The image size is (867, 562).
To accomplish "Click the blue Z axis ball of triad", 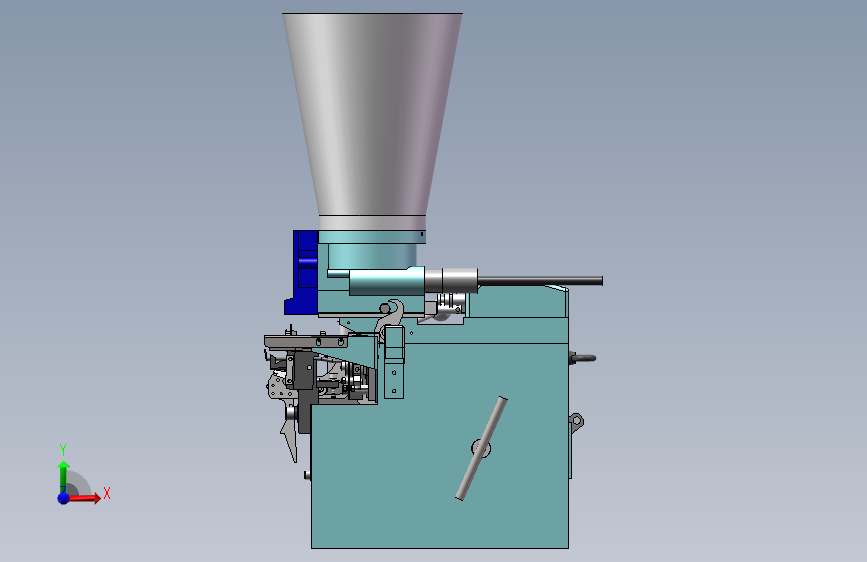I will (64, 498).
